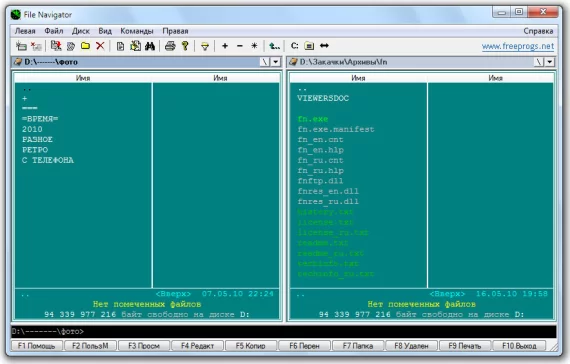Click the backslash root button of Архивы\fn panel
Viewport: 570px width, 364px height.
click(x=539, y=62)
